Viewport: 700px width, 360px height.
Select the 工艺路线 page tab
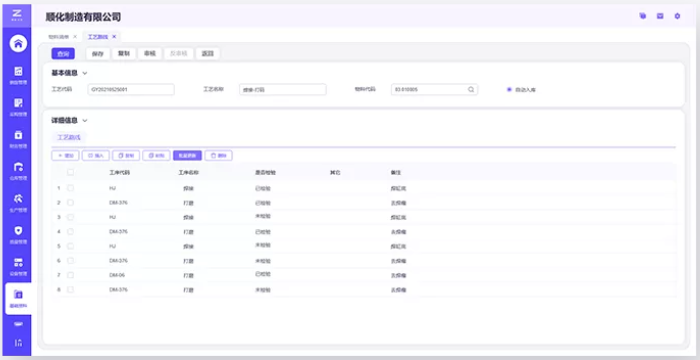coord(98,37)
